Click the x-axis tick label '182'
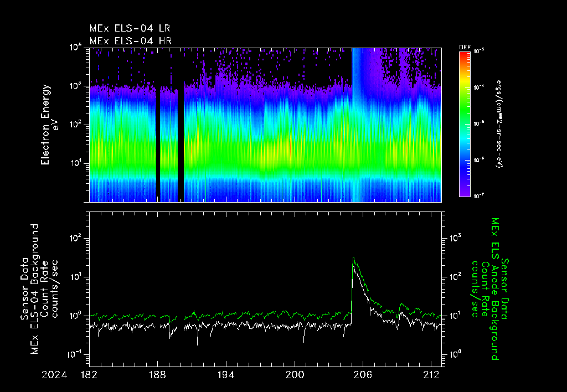The height and width of the screenshot is (392, 567). pos(89,375)
